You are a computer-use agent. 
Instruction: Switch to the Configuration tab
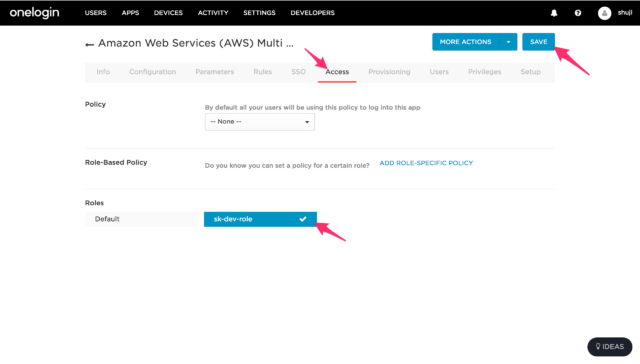153,72
